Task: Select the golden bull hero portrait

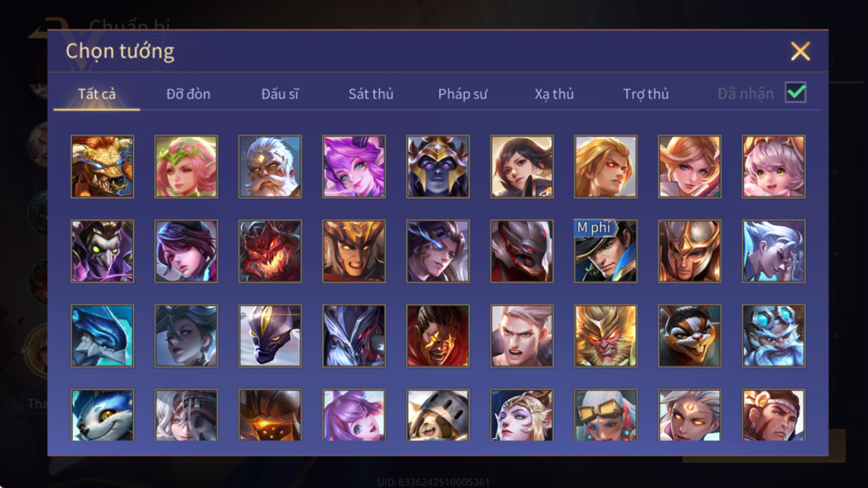Action: [102, 166]
